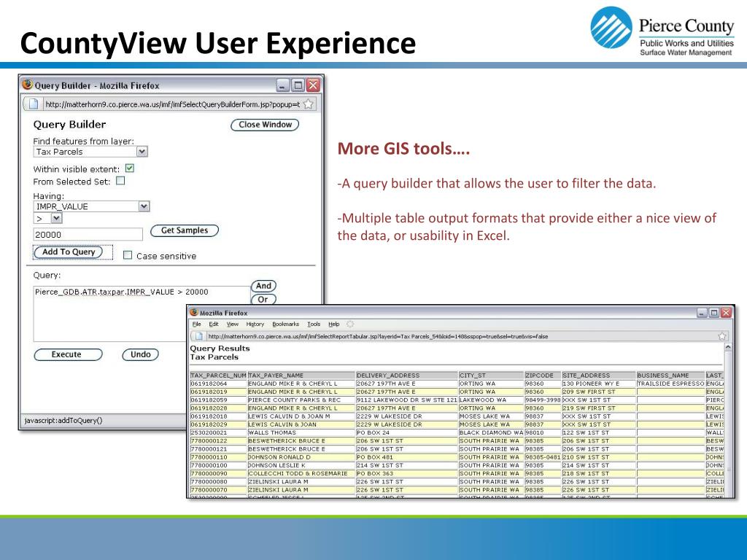Click the Undo button
The width and height of the screenshot is (747, 560).
click(x=141, y=354)
